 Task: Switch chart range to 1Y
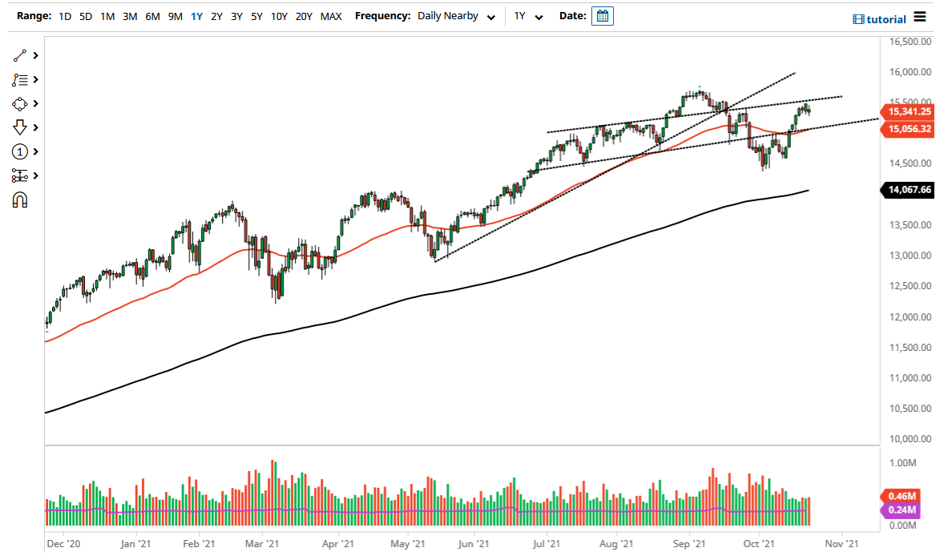[196, 16]
